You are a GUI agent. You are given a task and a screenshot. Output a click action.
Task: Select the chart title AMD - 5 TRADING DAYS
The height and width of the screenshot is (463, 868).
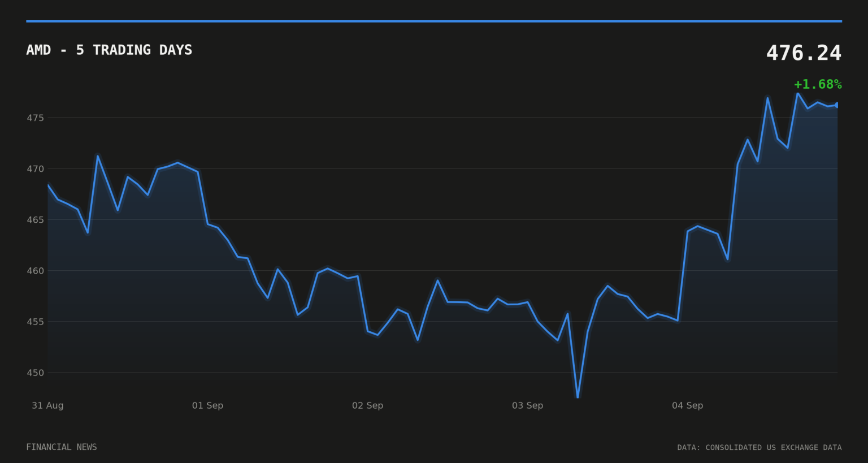point(109,50)
